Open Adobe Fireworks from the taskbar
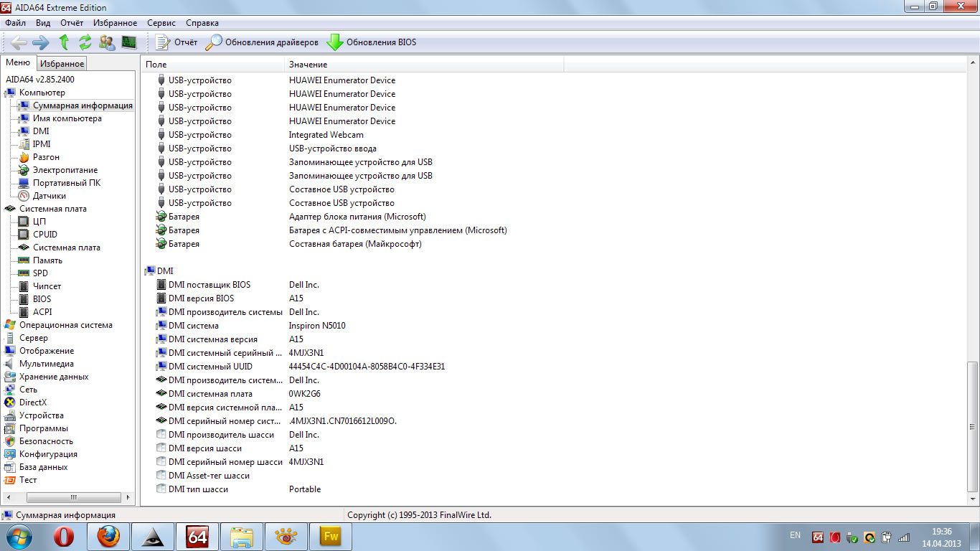This screenshot has height=551, width=980. click(331, 536)
